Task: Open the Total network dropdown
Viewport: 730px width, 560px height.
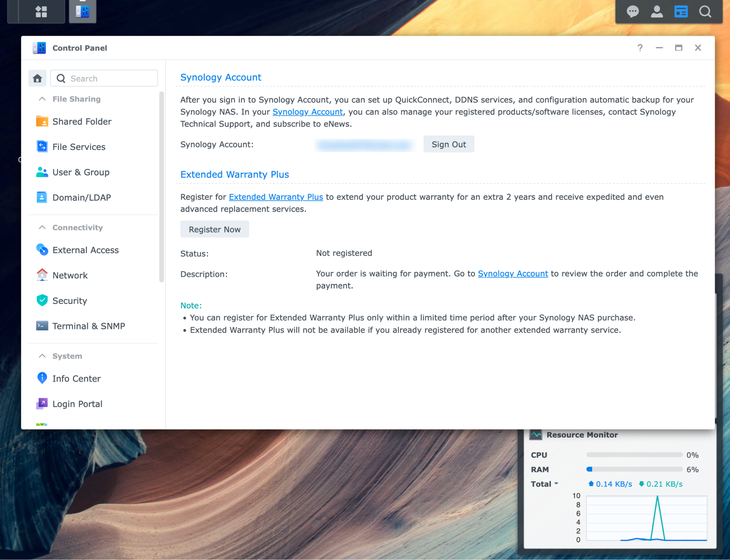Action: [544, 484]
